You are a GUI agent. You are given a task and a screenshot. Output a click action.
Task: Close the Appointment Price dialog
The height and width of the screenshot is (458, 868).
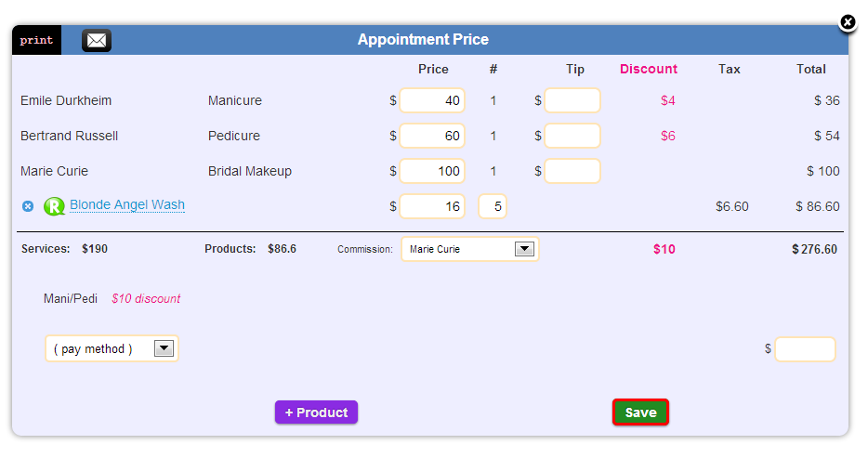click(x=848, y=22)
